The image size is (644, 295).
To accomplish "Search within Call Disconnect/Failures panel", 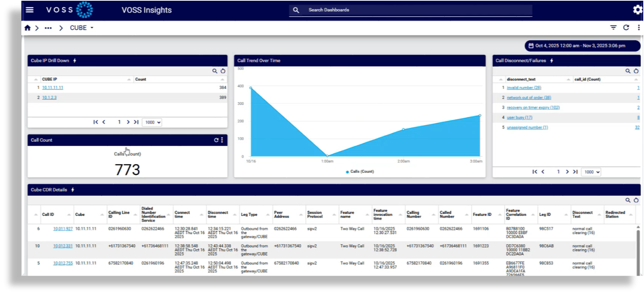I will pyautogui.click(x=628, y=71).
